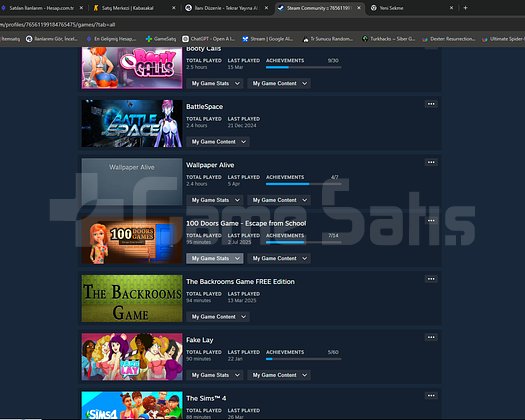Viewport: 525px width, 420px height.
Task: Expand My Game Content for 100 Doors Game
Action: tap(279, 258)
